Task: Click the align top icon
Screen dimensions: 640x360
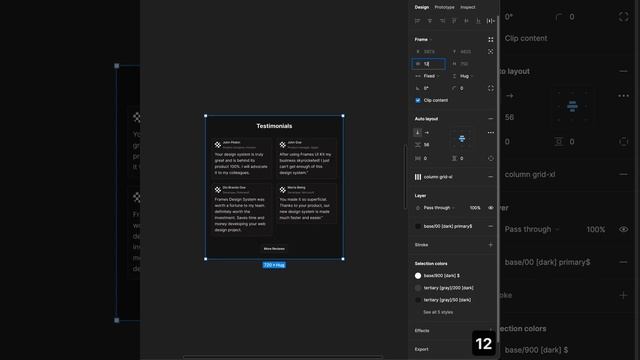Action: click(454, 21)
